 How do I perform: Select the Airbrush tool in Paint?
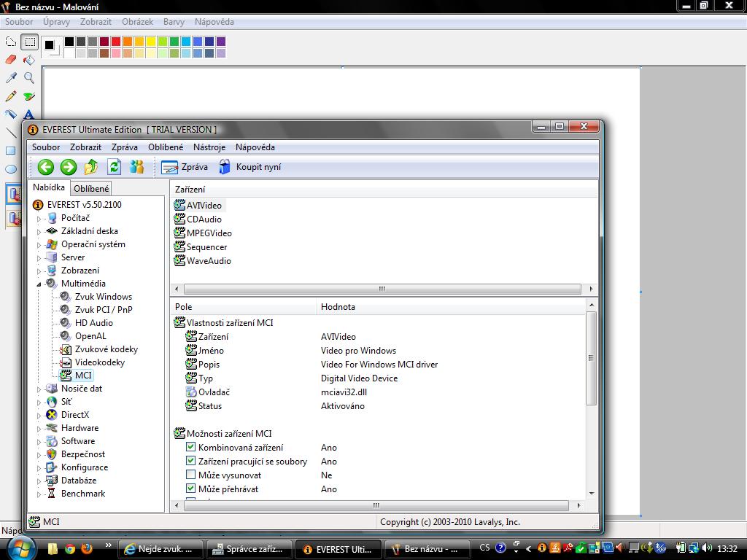pyautogui.click(x=11, y=114)
